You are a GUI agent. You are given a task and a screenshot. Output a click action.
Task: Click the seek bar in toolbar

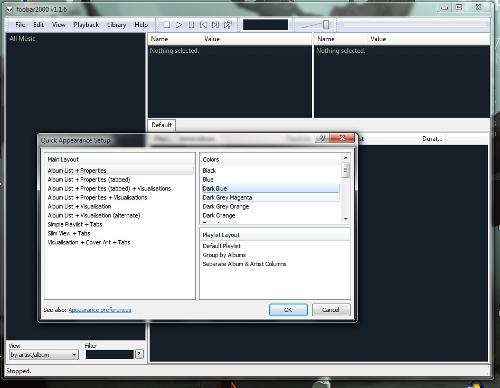tap(415, 25)
